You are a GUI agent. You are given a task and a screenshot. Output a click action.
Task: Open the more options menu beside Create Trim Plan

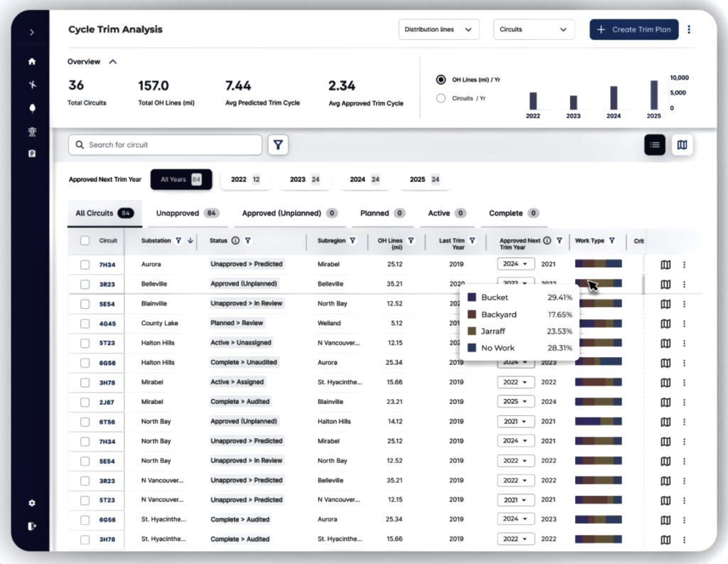[689, 30]
